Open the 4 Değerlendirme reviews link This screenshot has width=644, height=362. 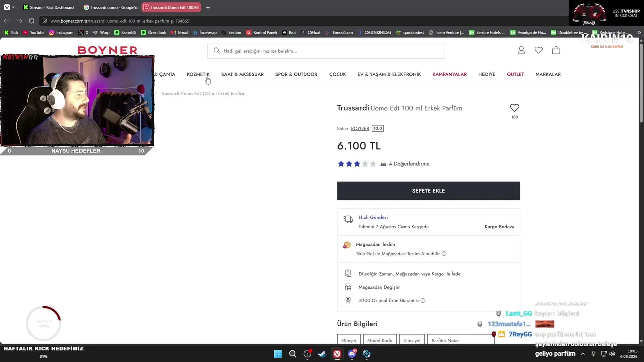click(x=409, y=164)
